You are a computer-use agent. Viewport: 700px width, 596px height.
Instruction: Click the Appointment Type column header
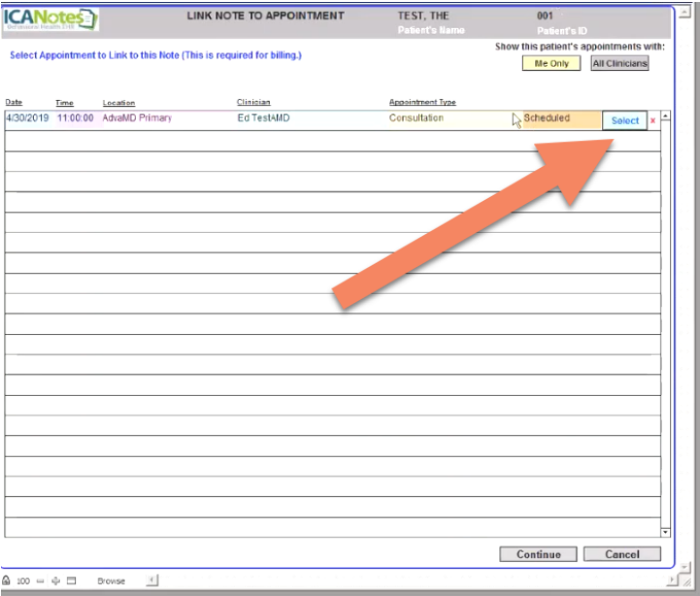(422, 102)
